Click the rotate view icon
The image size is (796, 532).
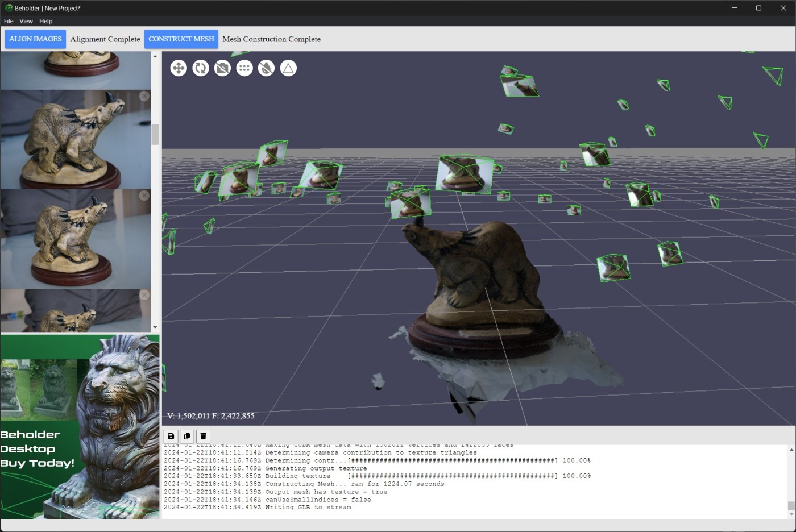click(x=200, y=68)
